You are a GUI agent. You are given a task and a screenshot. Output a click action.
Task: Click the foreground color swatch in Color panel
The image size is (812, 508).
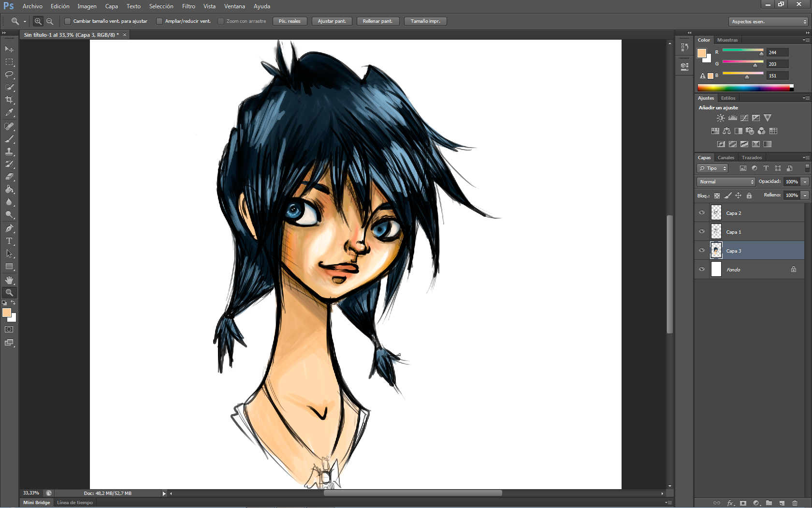click(x=701, y=53)
